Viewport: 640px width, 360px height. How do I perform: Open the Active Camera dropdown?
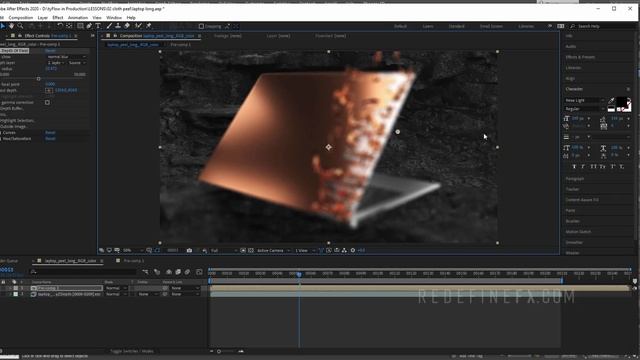(x=273, y=250)
